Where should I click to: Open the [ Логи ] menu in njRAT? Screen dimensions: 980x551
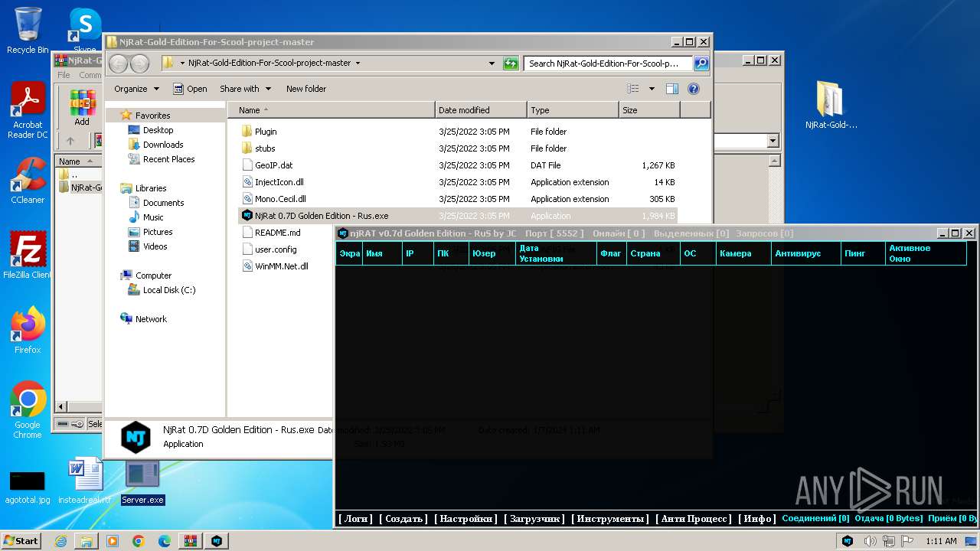355,519
